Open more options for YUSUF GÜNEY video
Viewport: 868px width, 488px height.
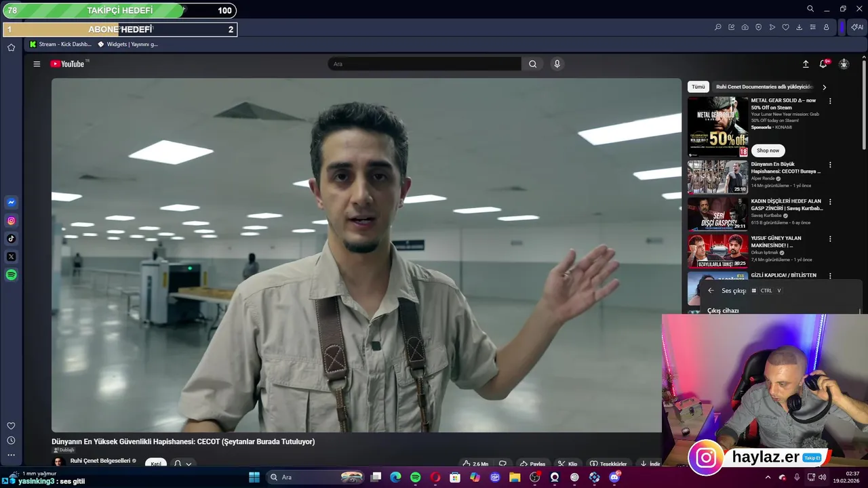pos(830,239)
